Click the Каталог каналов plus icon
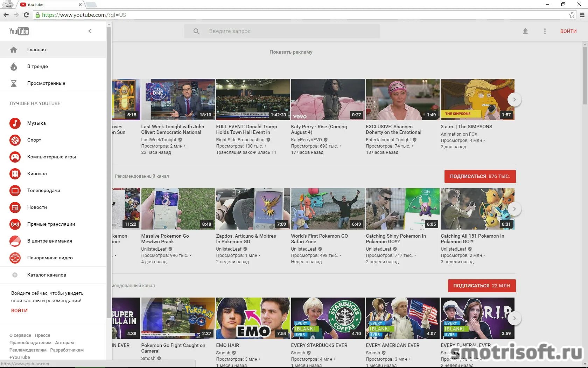 pos(15,275)
